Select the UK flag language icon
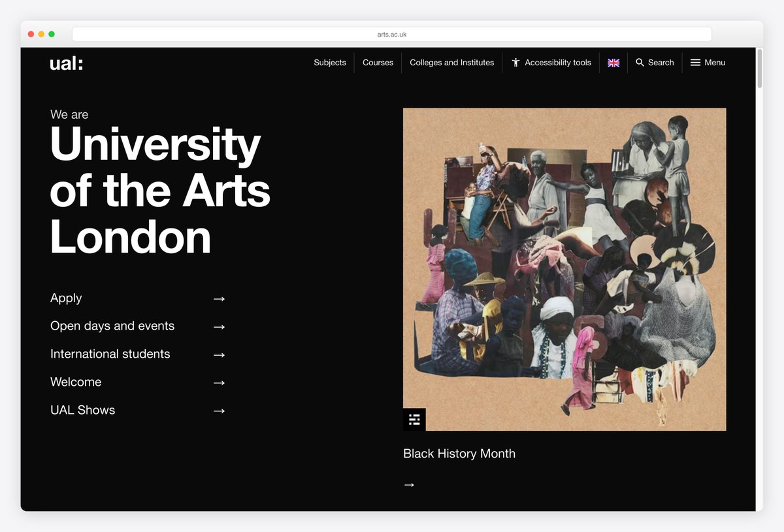784x532 pixels. [613, 63]
